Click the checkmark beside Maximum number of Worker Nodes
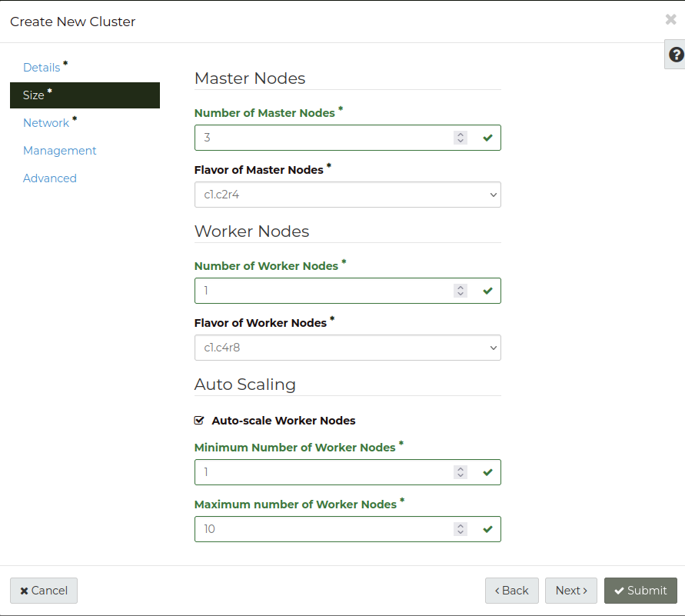The width and height of the screenshot is (685, 616). click(x=487, y=528)
